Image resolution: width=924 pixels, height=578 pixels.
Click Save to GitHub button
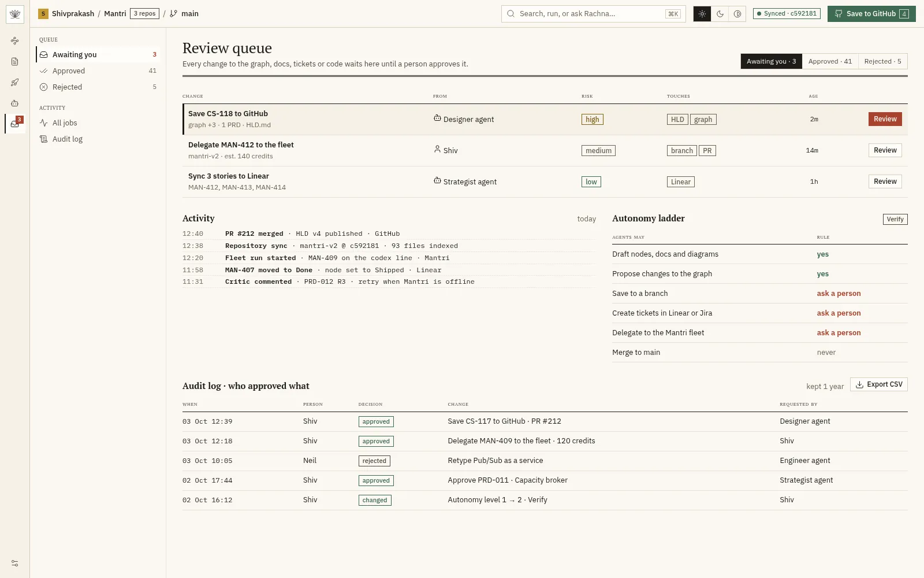[871, 14]
